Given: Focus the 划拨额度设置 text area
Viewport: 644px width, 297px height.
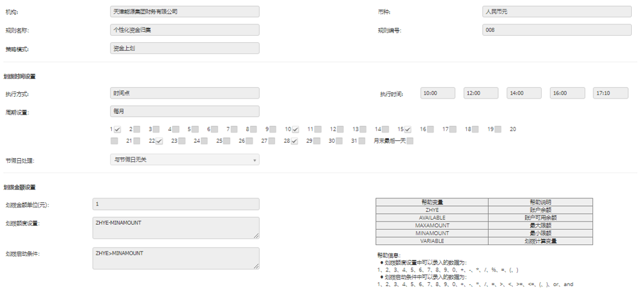Looking at the screenshot, I should click(x=176, y=227).
